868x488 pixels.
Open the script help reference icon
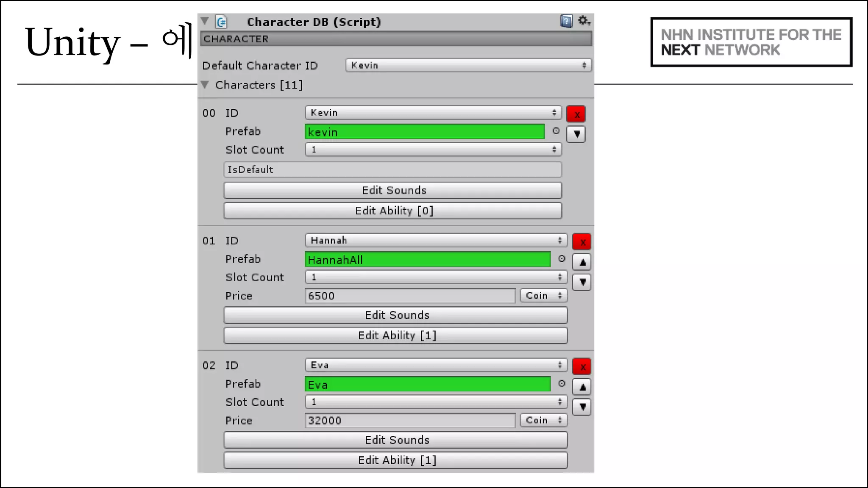(x=566, y=21)
